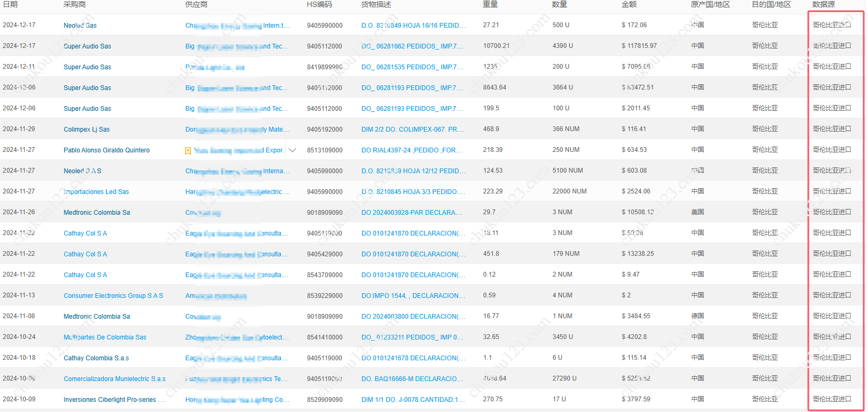This screenshot has height=412, width=868.
Task: Open description link DO 0101241678 DECLARACION
Action: tap(413, 358)
